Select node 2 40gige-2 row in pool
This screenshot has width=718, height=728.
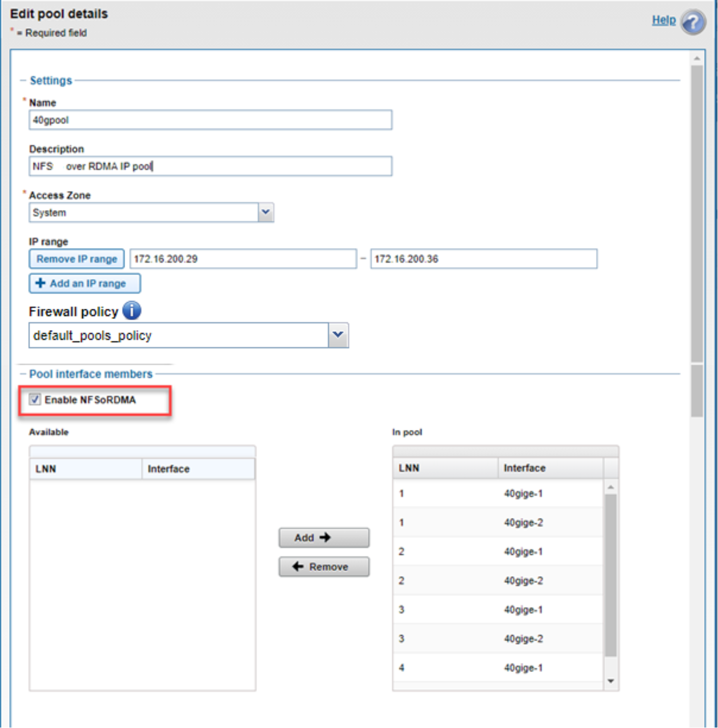tap(497, 581)
